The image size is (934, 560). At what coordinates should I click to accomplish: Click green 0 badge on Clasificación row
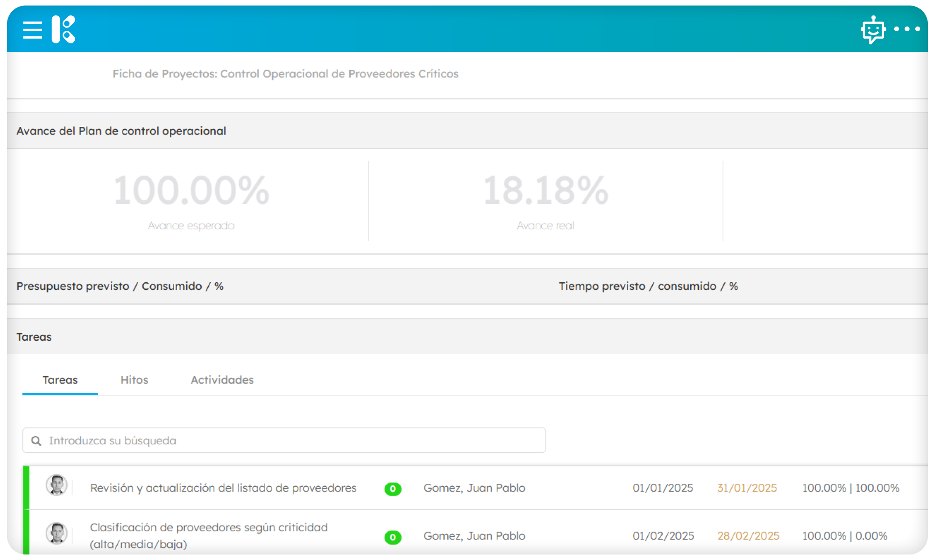point(393,537)
